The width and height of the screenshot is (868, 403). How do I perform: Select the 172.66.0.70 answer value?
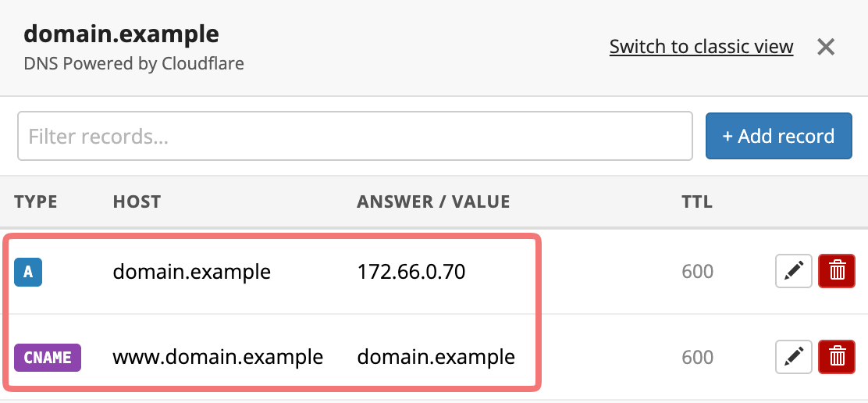pos(411,272)
